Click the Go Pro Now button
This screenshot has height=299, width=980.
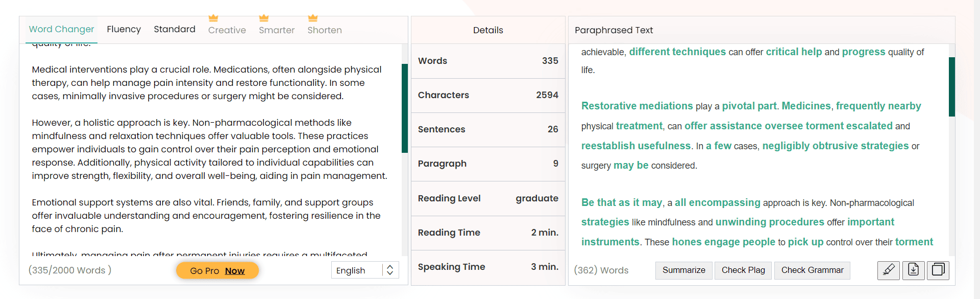tap(217, 270)
